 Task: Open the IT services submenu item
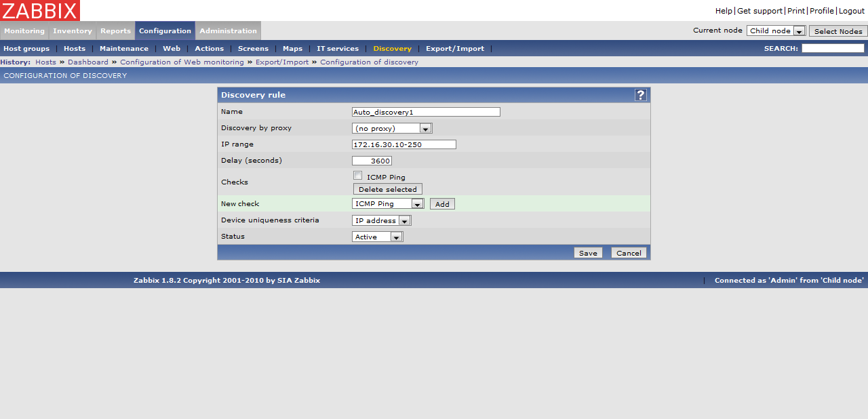point(338,49)
